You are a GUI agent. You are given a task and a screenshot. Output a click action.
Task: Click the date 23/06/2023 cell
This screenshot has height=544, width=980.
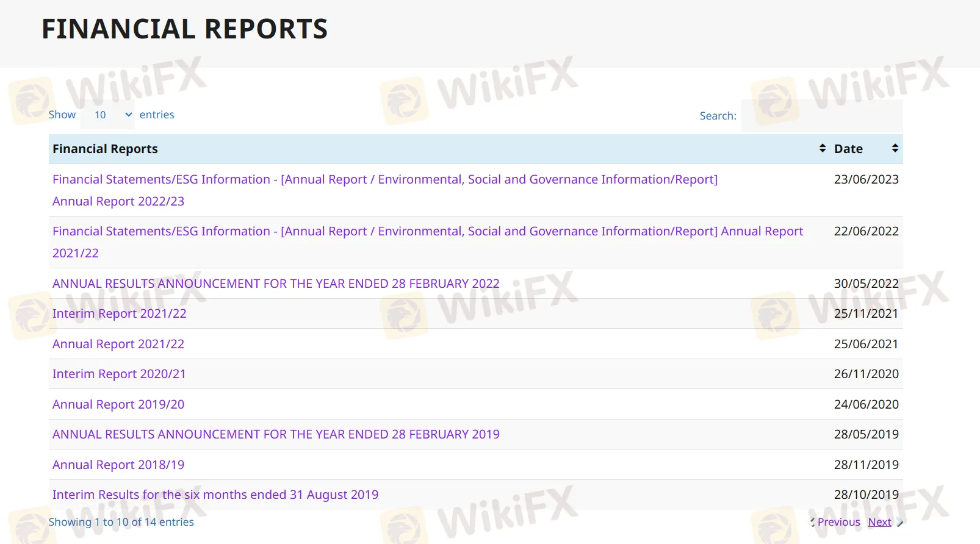click(867, 179)
